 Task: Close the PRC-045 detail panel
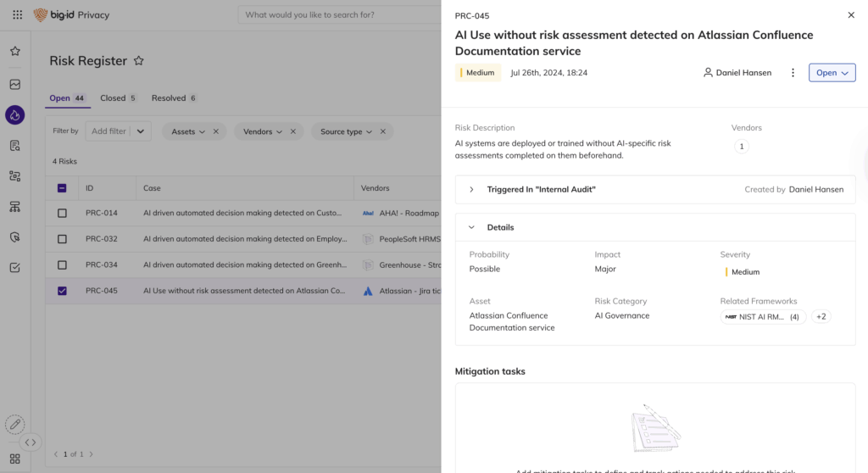(851, 15)
